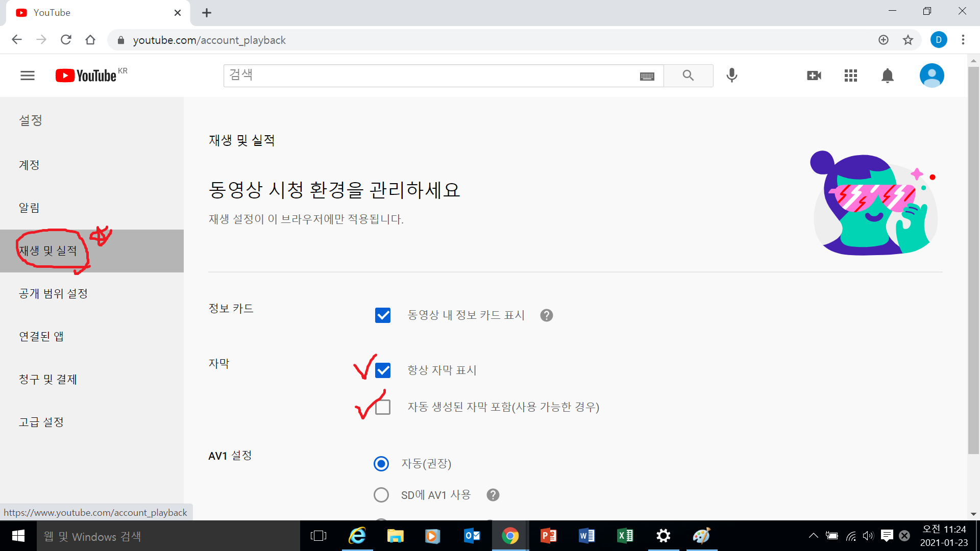This screenshot has width=980, height=551.
Task: Open Chrome's three-dot menu
Action: (963, 40)
